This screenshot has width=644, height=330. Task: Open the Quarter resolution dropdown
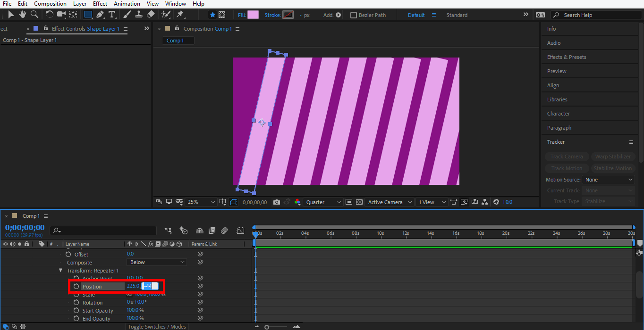point(323,202)
